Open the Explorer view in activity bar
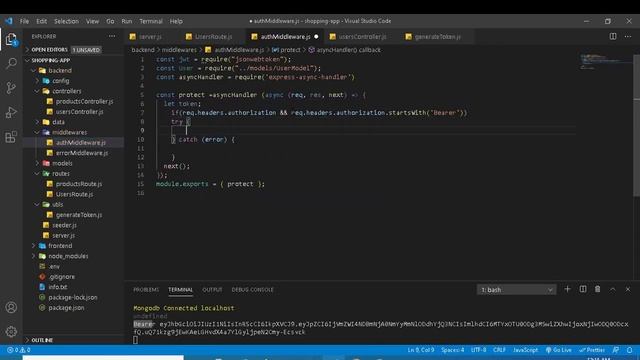 [x=11, y=39]
